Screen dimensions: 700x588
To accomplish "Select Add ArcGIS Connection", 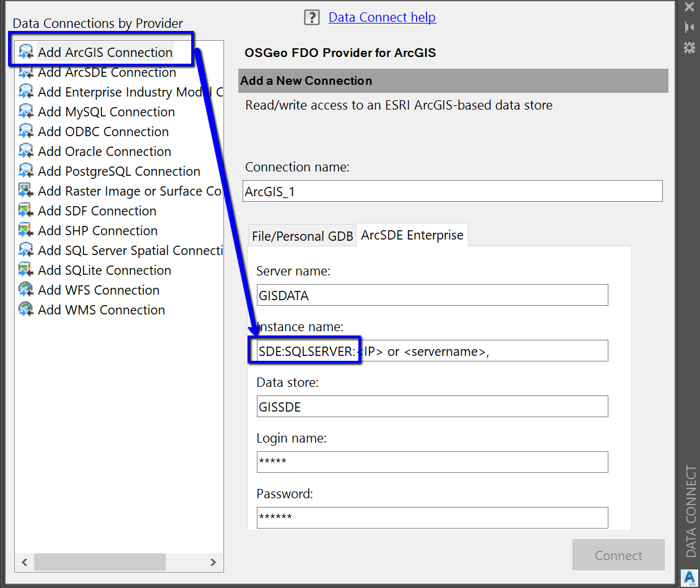I will click(x=105, y=52).
